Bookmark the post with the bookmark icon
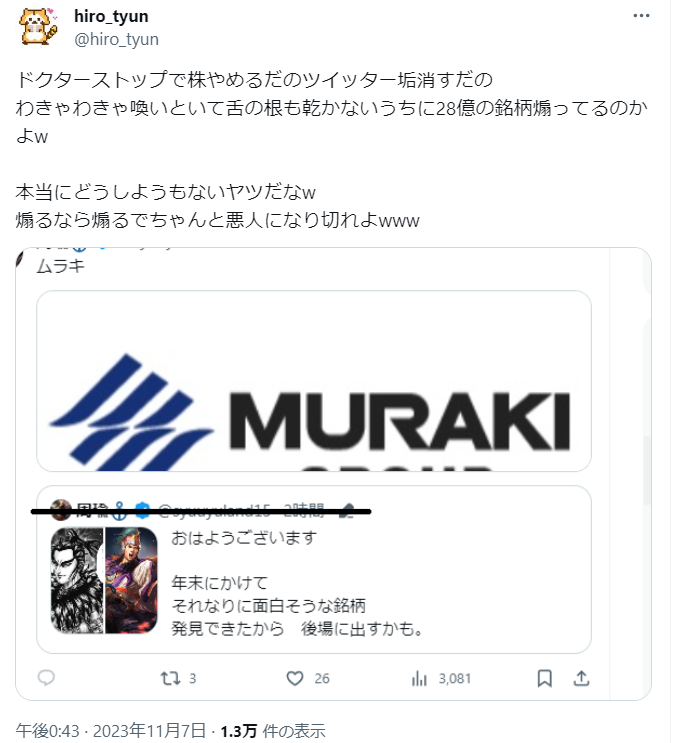 click(x=544, y=678)
